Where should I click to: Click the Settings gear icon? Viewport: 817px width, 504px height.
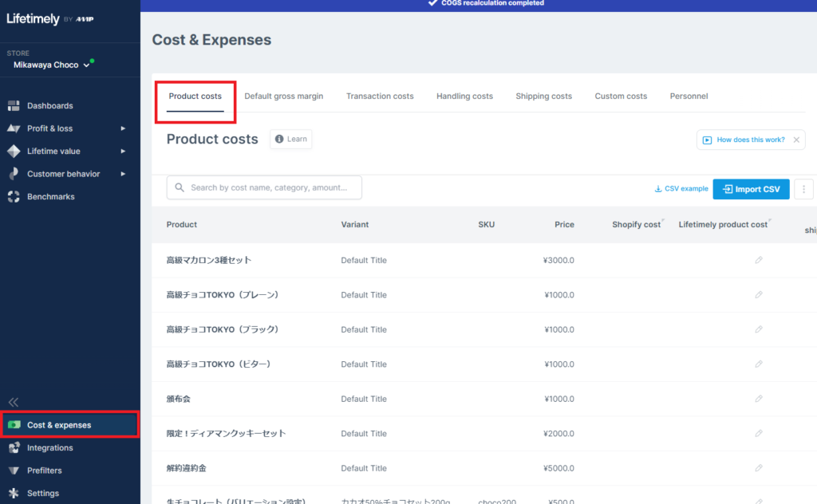[x=13, y=493]
